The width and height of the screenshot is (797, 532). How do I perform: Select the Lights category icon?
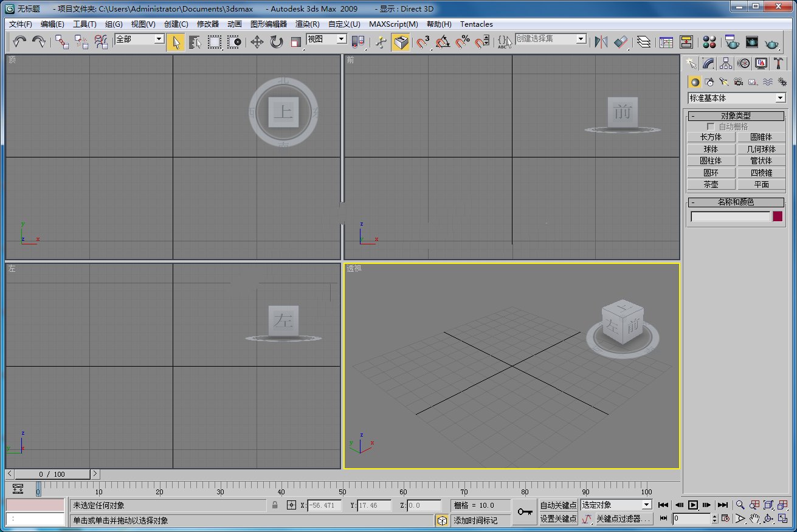coord(723,81)
